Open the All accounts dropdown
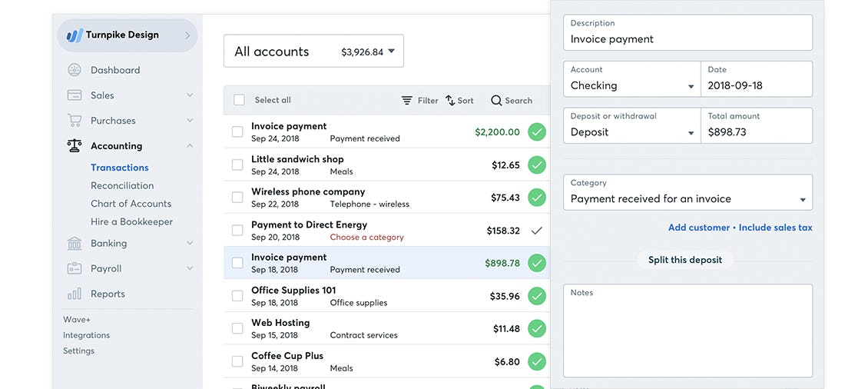The image size is (868, 389). click(313, 52)
